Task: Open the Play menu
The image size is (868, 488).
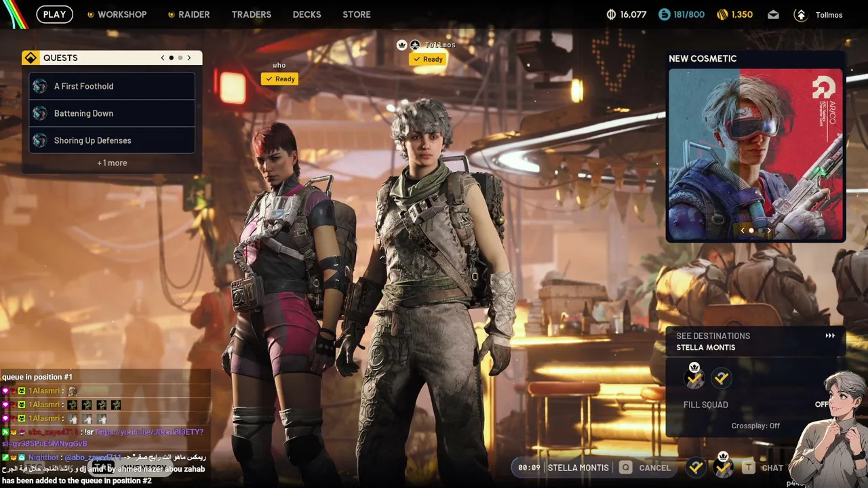Action: [x=54, y=14]
